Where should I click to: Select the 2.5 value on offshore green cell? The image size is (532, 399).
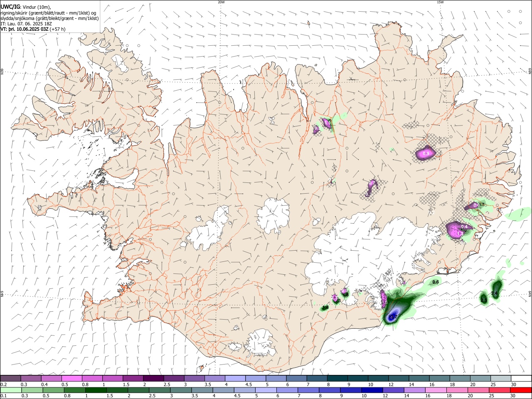[483, 300]
